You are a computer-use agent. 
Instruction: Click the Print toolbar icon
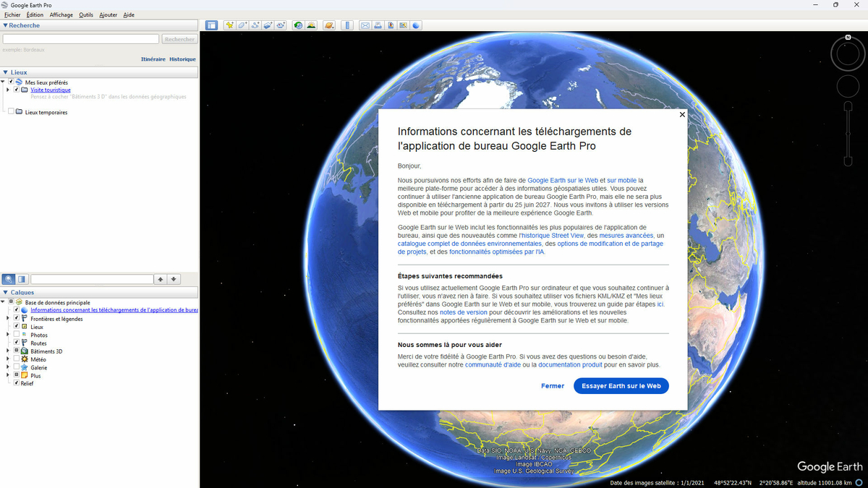(x=378, y=25)
